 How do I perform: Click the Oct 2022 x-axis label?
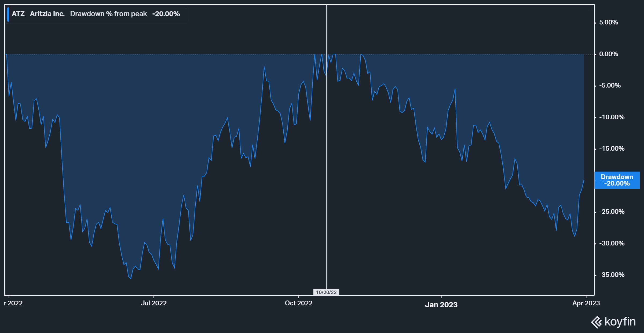click(x=299, y=303)
